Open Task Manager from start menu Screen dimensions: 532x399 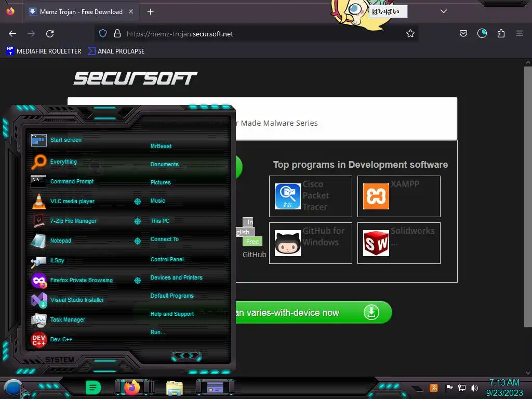click(58, 320)
